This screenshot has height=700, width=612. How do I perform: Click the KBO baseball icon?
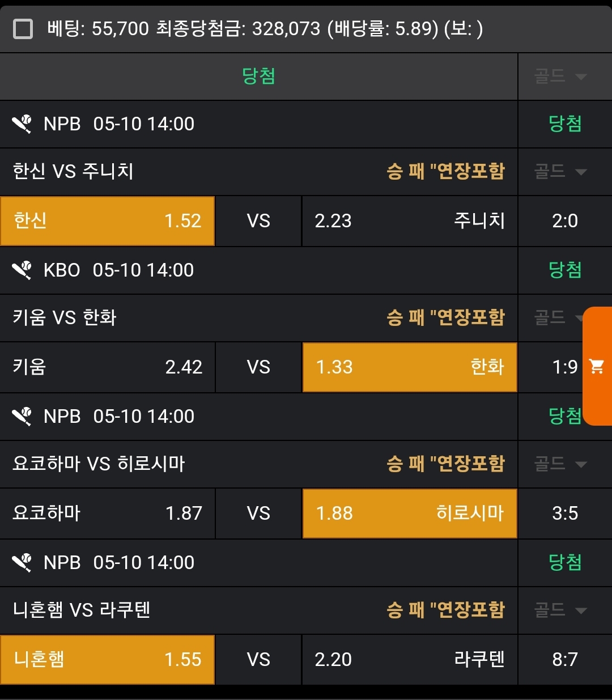coord(22,270)
